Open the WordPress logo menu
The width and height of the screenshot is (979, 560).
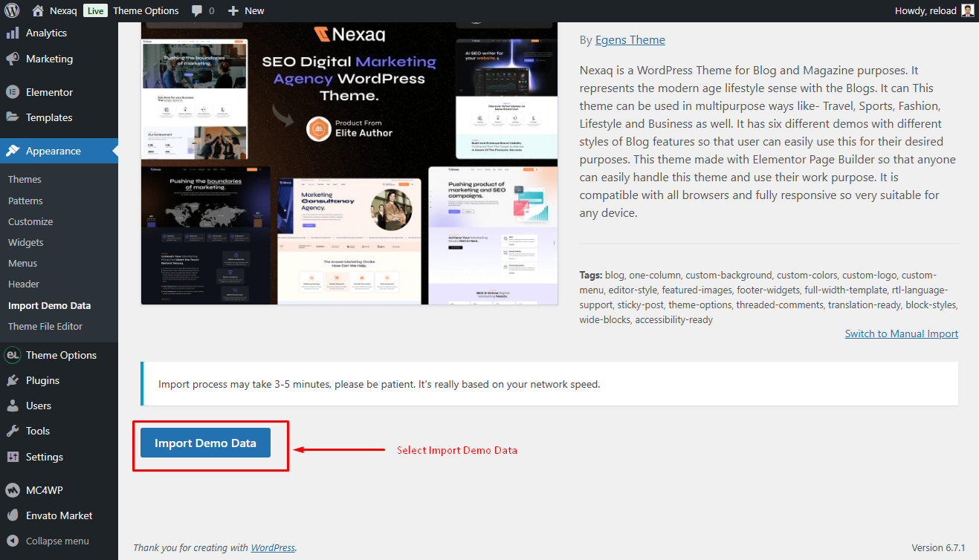(11, 10)
